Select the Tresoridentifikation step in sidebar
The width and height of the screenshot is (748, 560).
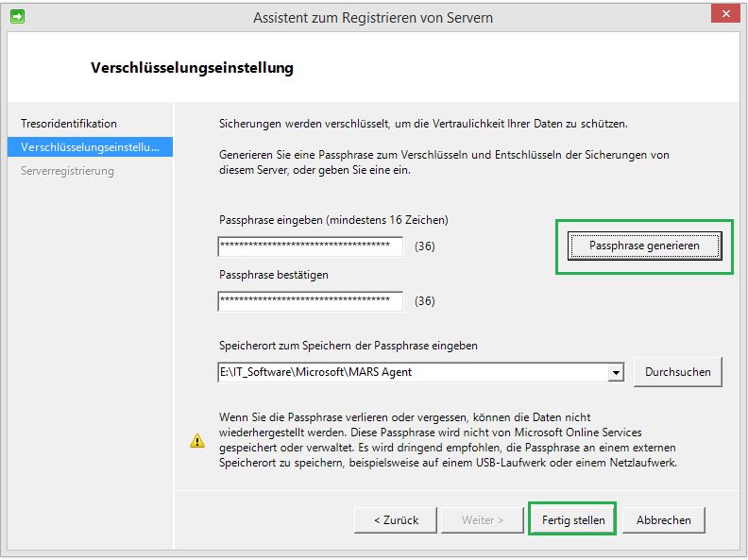click(x=69, y=124)
